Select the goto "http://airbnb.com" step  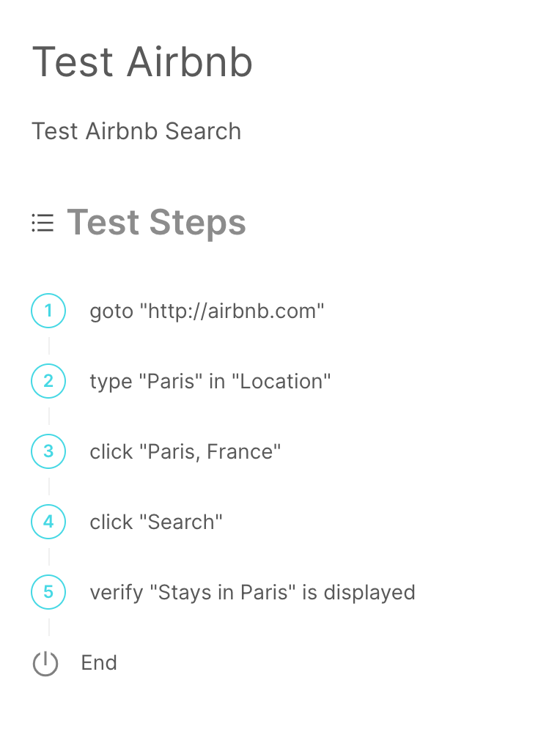pos(207,311)
